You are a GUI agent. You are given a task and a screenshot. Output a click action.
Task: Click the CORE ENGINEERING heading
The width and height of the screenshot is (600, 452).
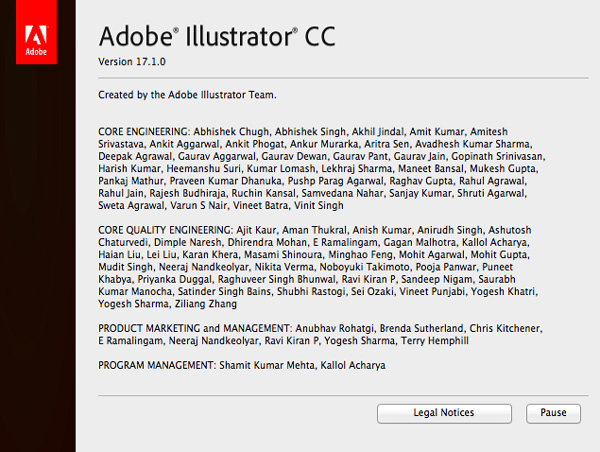coord(142,131)
